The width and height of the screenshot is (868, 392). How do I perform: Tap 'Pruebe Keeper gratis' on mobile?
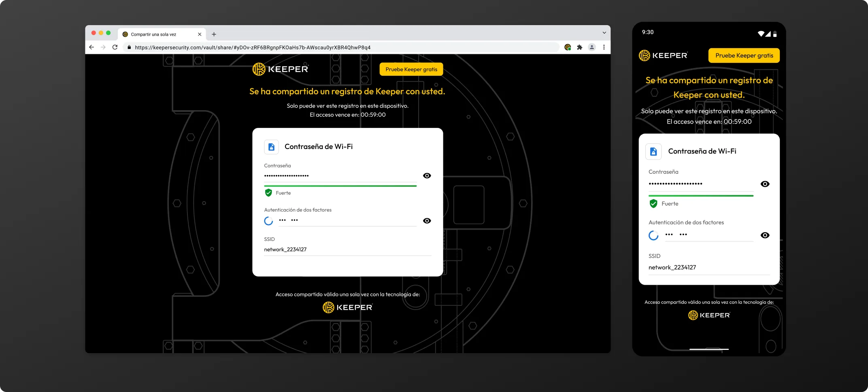pos(744,55)
